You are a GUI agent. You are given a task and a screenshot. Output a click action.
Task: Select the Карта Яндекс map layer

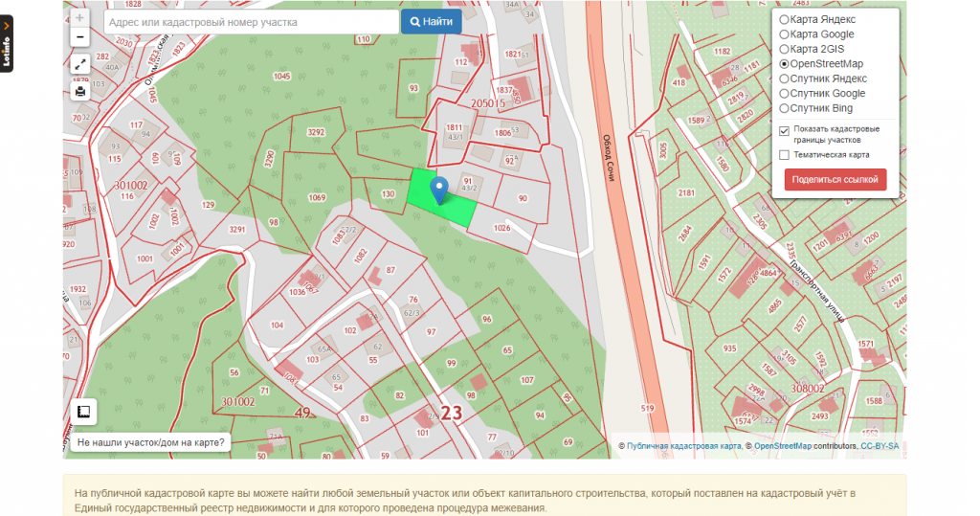[x=785, y=19]
